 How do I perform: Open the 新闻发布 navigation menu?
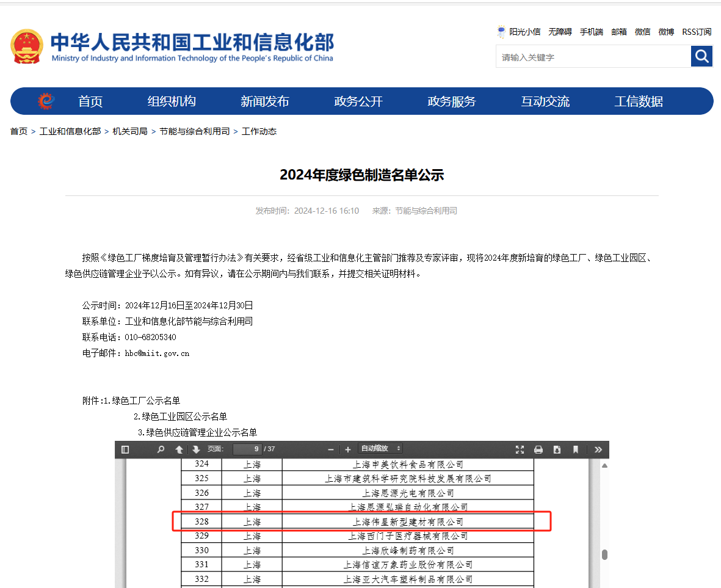click(x=264, y=101)
